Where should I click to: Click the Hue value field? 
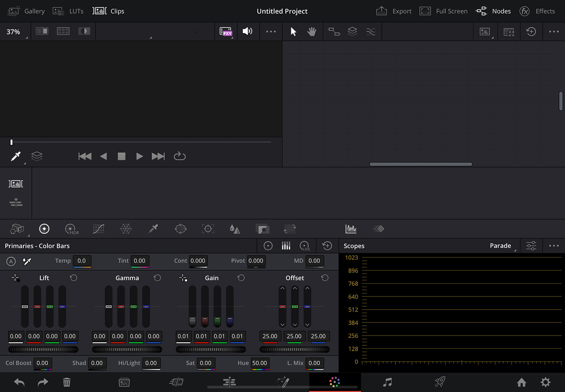pyautogui.click(x=260, y=363)
